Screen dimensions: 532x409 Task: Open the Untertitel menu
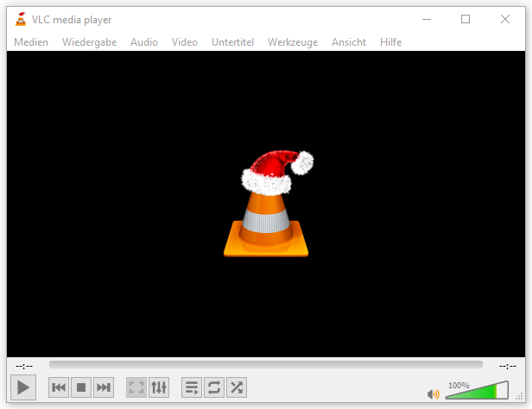pyautogui.click(x=233, y=42)
